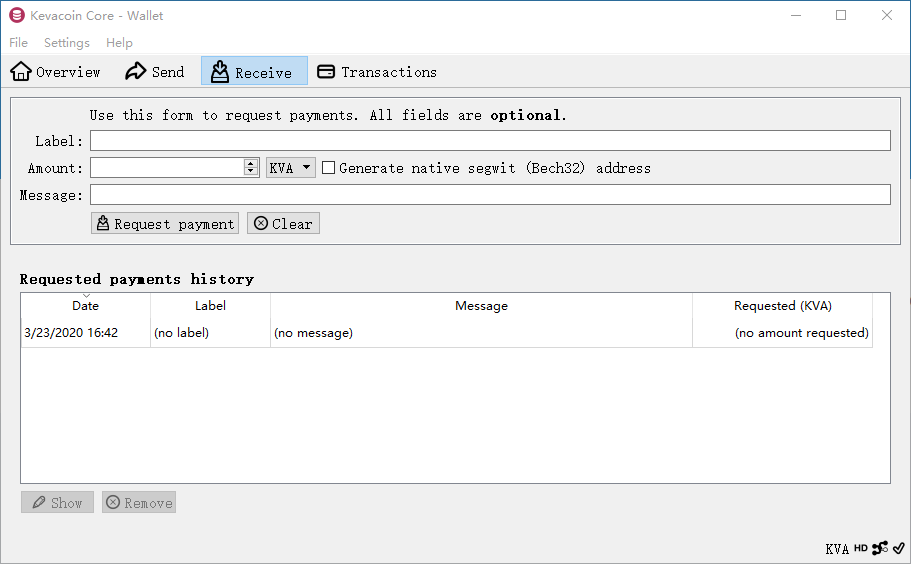This screenshot has width=911, height=564.
Task: Maximize the Kevacoin Core window
Action: [841, 16]
